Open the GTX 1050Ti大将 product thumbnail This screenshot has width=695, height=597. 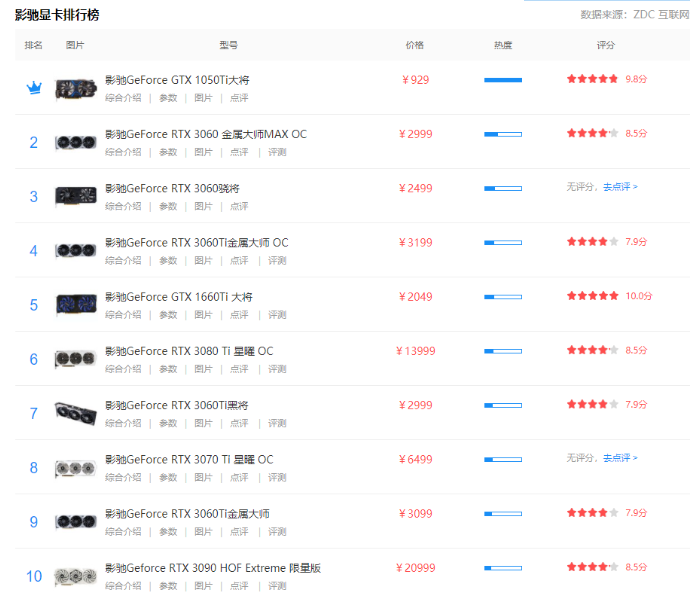coord(75,88)
